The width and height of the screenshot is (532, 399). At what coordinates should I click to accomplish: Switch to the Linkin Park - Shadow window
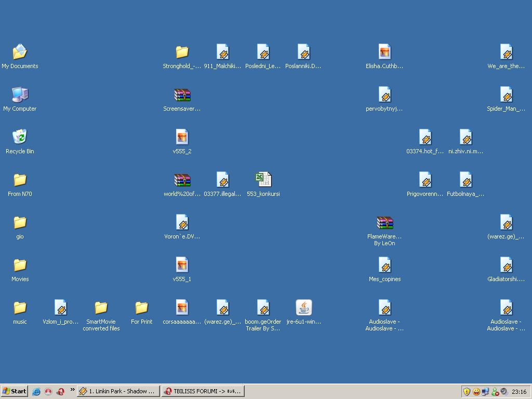(x=118, y=391)
